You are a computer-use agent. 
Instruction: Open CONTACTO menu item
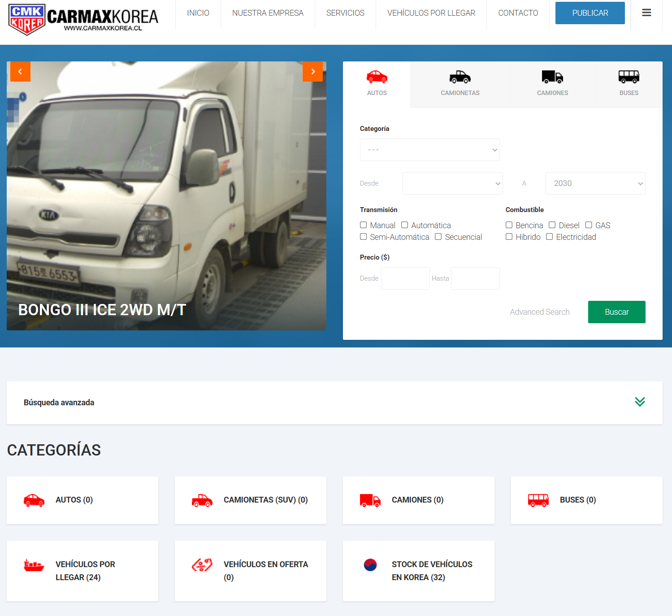point(518,13)
